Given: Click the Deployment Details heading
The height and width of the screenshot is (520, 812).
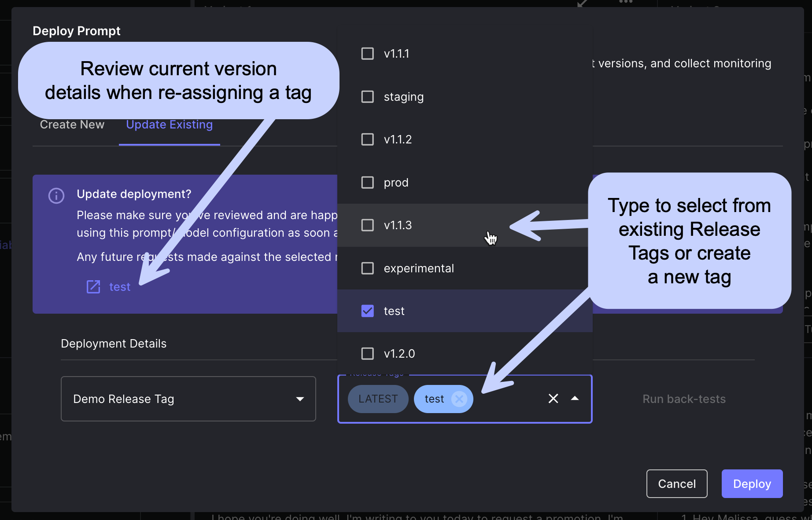Looking at the screenshot, I should click(114, 344).
